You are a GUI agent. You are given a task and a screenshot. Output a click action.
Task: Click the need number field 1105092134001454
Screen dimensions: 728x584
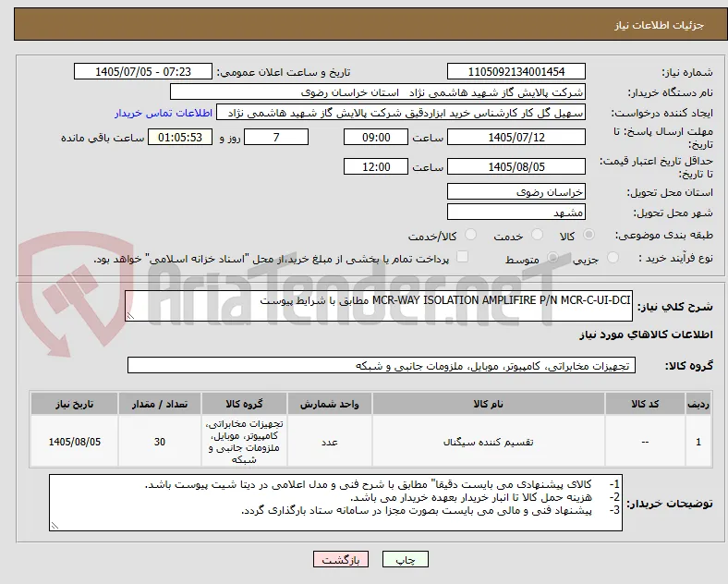516,71
